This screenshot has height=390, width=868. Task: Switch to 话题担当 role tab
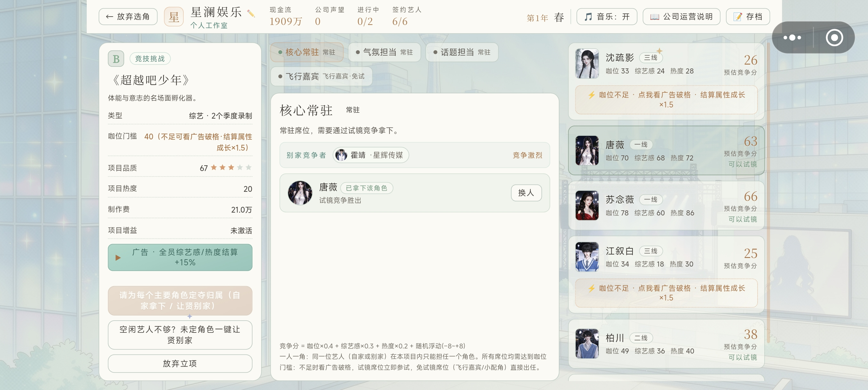[x=462, y=52]
